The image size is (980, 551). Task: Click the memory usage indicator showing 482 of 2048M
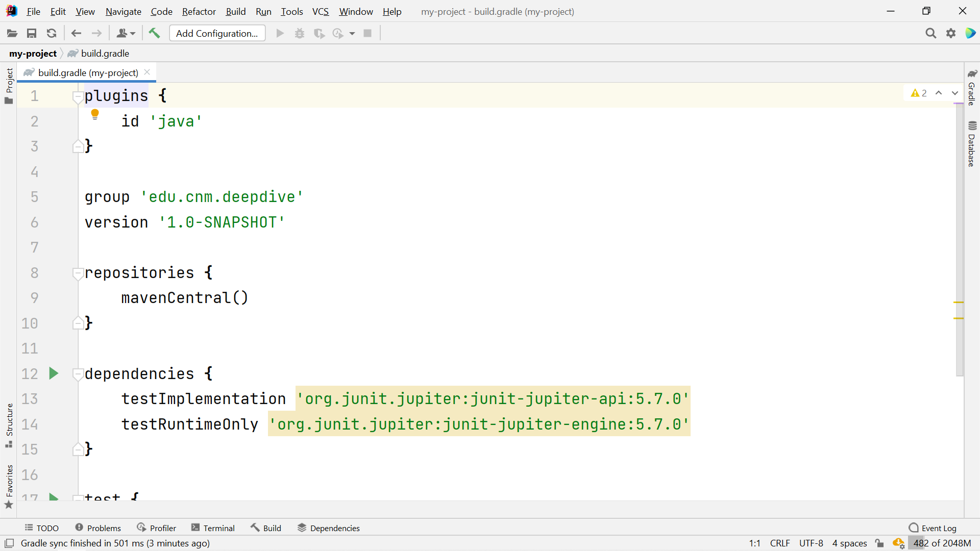[941, 543]
